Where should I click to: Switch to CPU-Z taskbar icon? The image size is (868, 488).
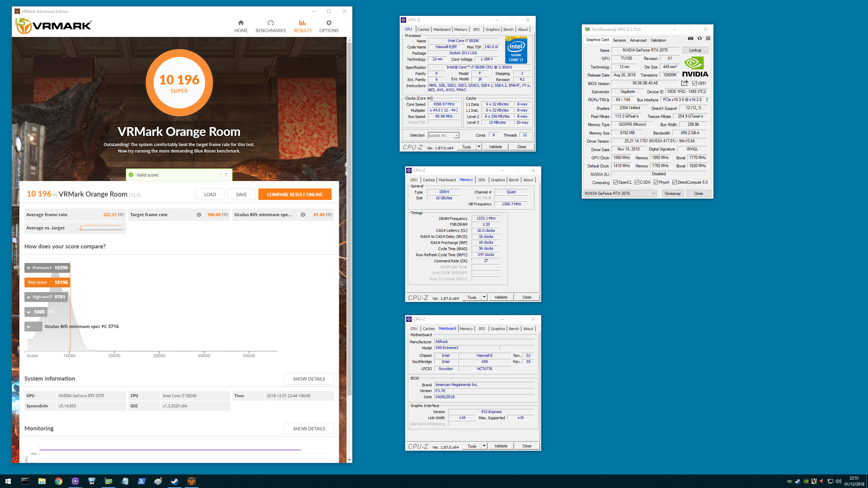(75, 481)
